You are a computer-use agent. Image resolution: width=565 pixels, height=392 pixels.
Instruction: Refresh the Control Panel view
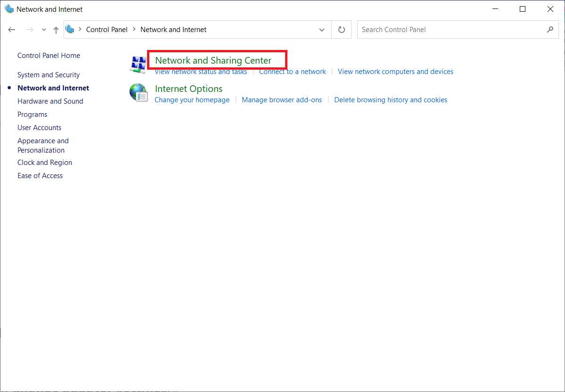(x=341, y=30)
